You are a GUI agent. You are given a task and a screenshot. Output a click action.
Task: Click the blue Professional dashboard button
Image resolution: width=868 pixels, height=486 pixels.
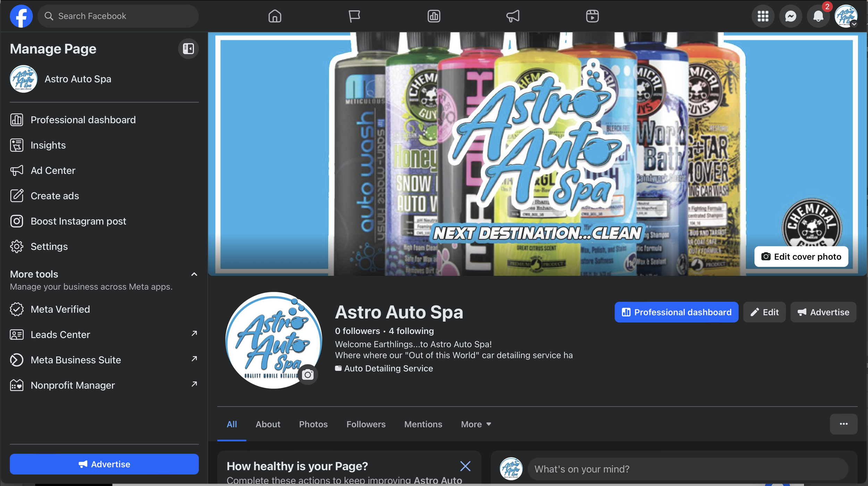pos(676,312)
